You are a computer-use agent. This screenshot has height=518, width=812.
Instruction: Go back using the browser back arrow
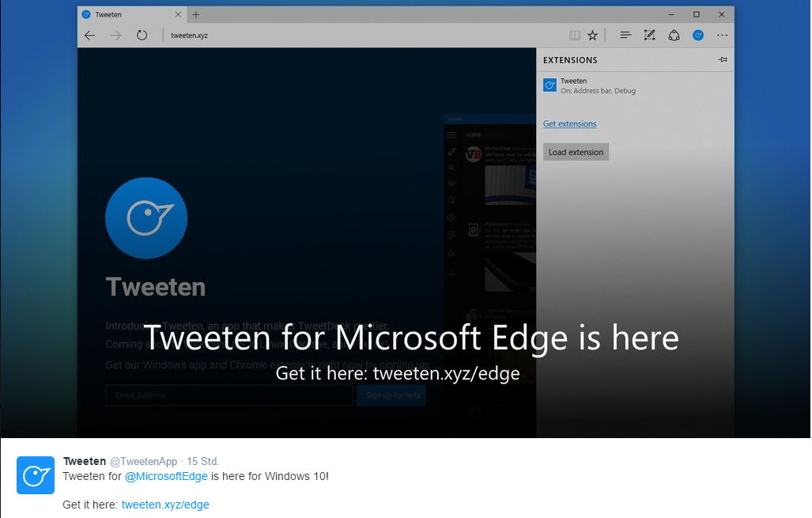point(90,36)
